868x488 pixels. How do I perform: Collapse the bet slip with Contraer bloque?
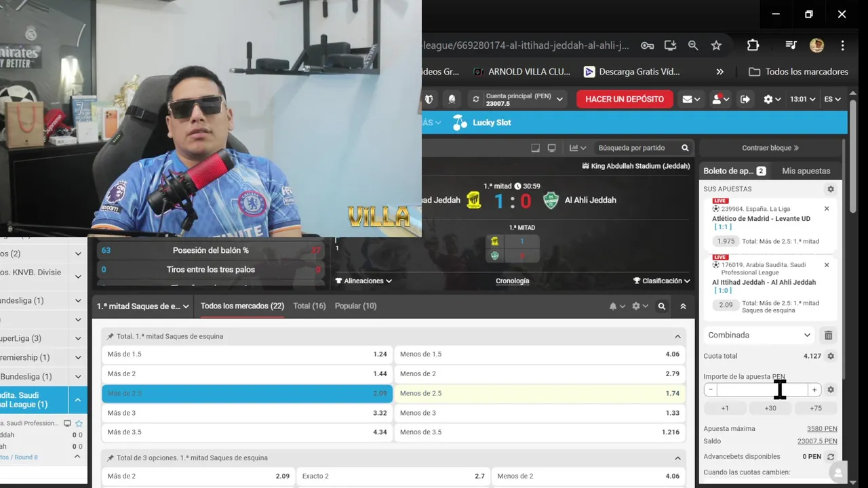point(770,148)
